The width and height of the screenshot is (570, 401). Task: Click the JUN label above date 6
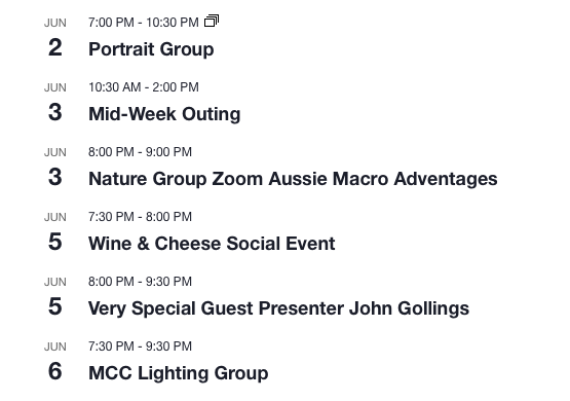(55, 346)
